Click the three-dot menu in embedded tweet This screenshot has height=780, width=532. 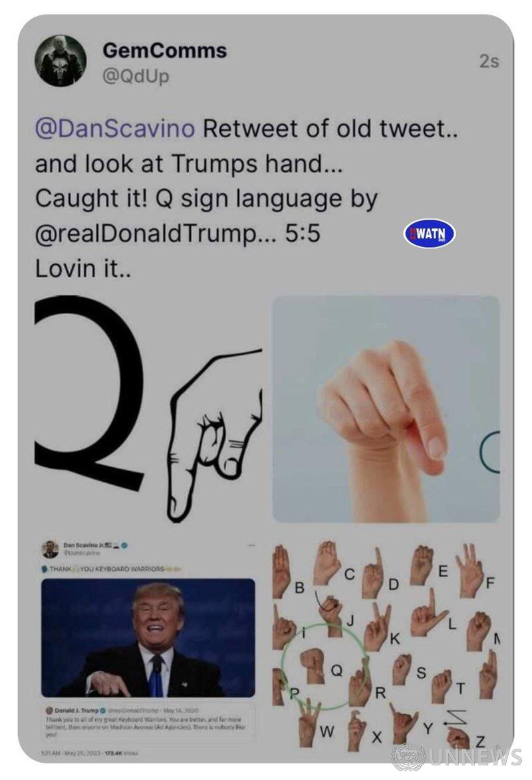tap(251, 545)
